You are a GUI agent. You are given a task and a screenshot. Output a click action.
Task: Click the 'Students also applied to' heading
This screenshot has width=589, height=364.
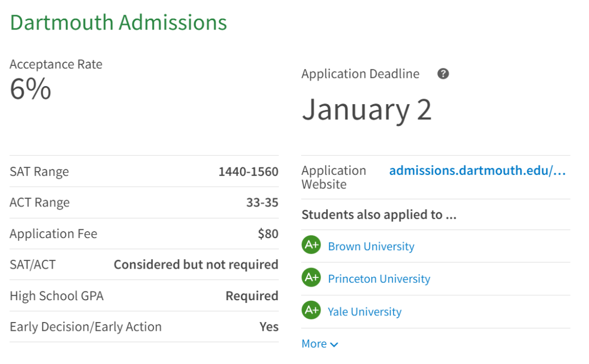coord(378,215)
